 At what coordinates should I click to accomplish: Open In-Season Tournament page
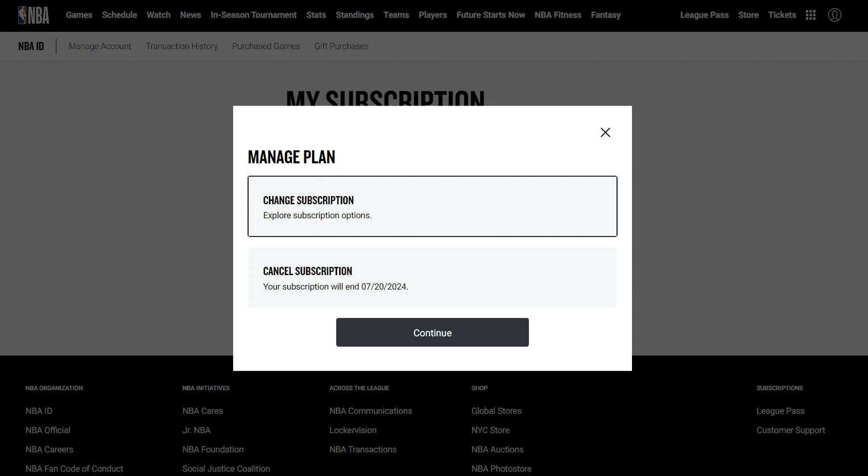coord(253,15)
